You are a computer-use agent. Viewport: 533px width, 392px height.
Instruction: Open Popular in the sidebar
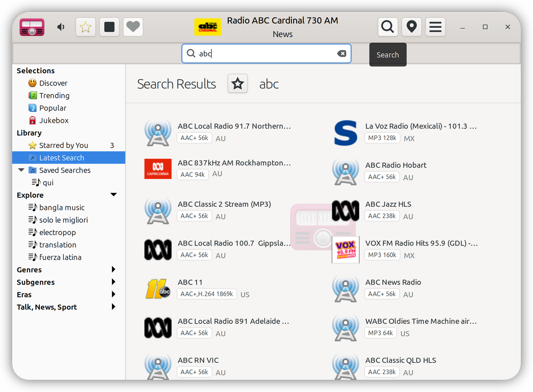pos(53,108)
